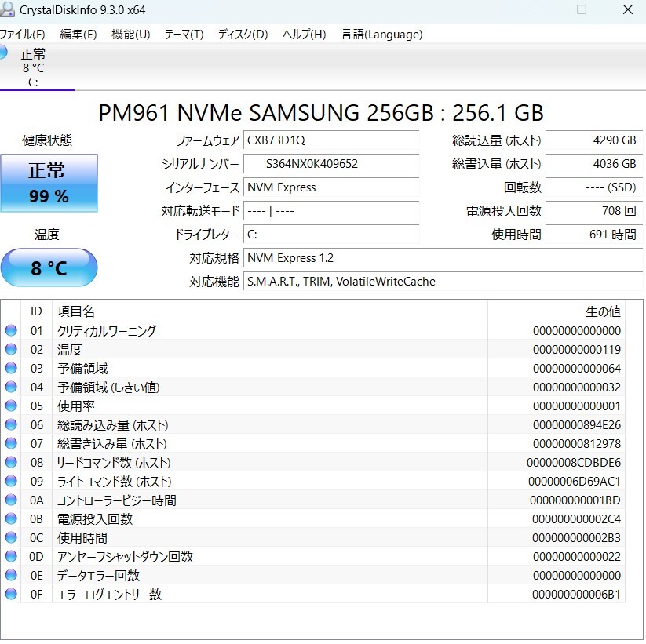This screenshot has width=646, height=644.
Task: Open the ファイル(F) menu
Action: click(22, 35)
